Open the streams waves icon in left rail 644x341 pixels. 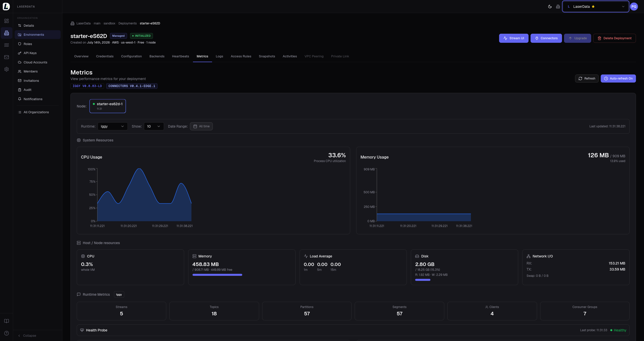coord(7,45)
